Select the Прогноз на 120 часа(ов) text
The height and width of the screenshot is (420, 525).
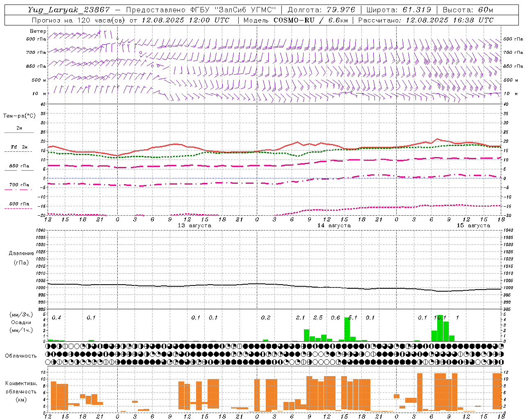coord(79,20)
